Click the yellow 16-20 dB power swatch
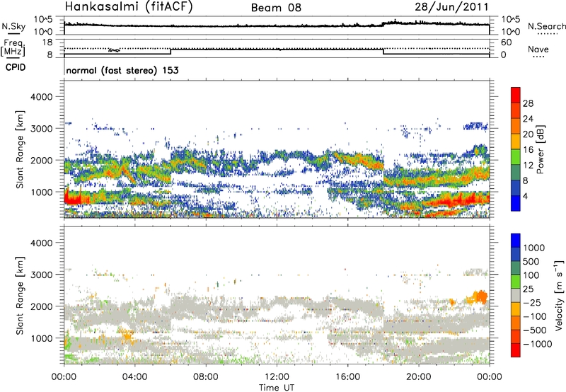The height and width of the screenshot is (392, 566). 516,142
